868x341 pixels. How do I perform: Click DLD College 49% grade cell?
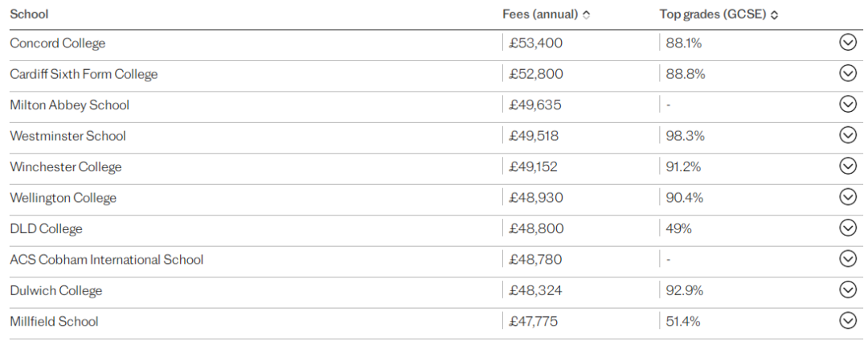pyautogui.click(x=678, y=228)
